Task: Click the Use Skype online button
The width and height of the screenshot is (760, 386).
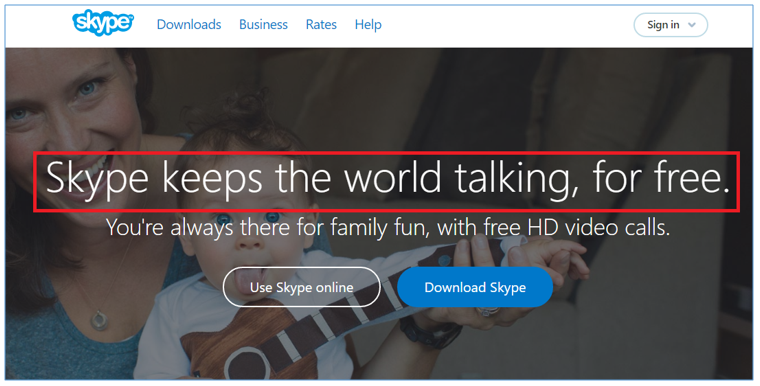Action: pos(301,287)
